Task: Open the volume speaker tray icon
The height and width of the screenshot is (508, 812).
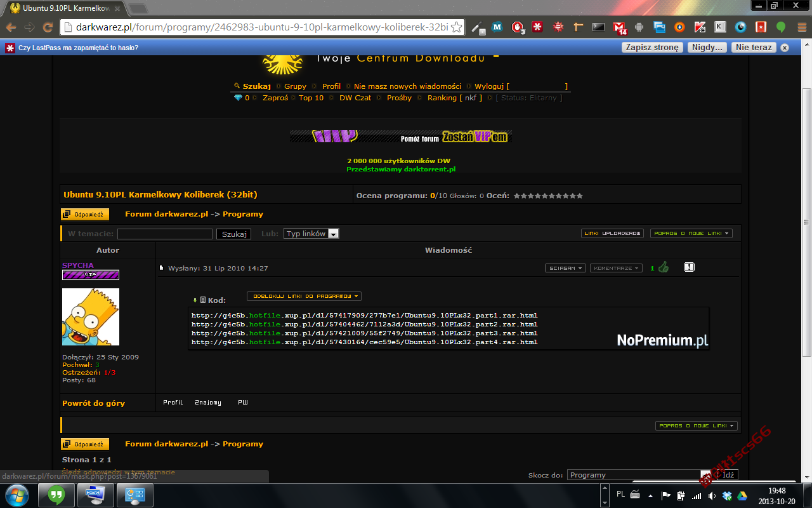Action: pyautogui.click(x=712, y=496)
